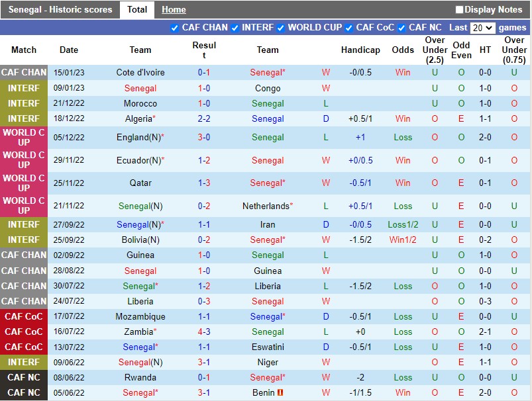Click the date 21/11/22
The image size is (532, 401).
[69, 206]
